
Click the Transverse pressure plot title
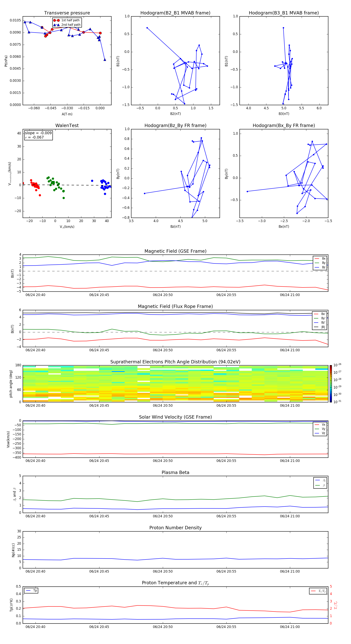[67, 13]
